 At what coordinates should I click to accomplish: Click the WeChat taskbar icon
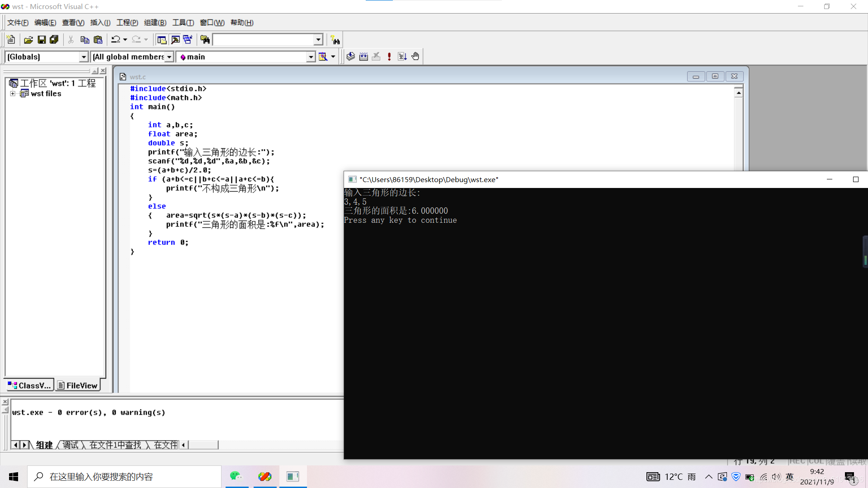tap(236, 476)
